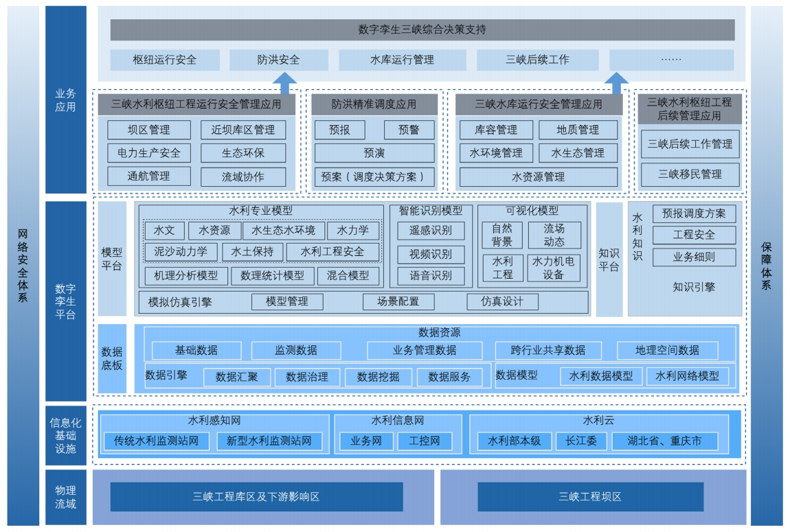This screenshot has height=532, width=790.
Task: Click the 传统水利监测站网 box
Action: click(x=156, y=441)
